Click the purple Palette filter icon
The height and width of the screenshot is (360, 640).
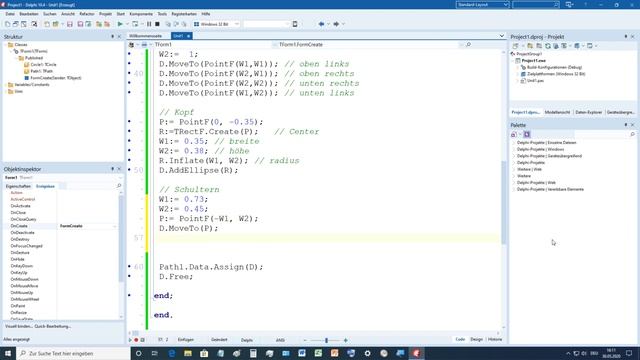(x=527, y=134)
